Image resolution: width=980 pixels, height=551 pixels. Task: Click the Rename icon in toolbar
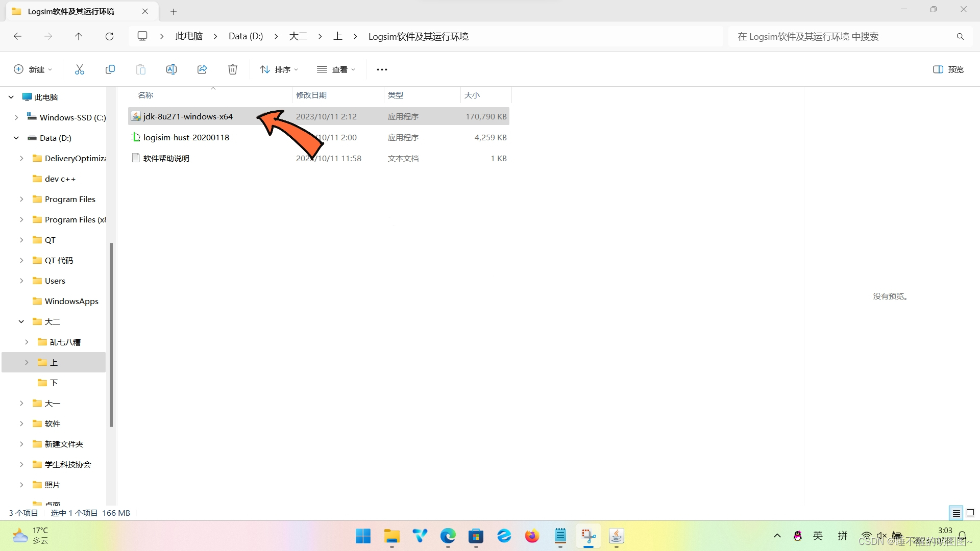(x=171, y=69)
